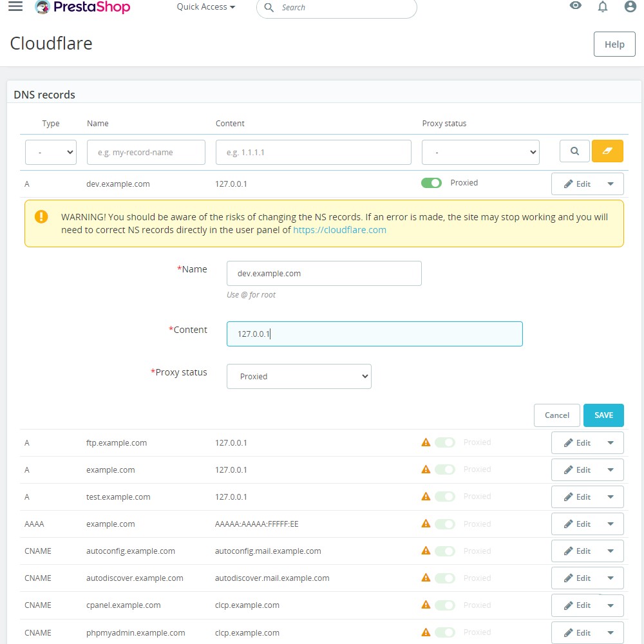This screenshot has width=644, height=644.
Task: Click the Type column header
Action: tap(50, 123)
